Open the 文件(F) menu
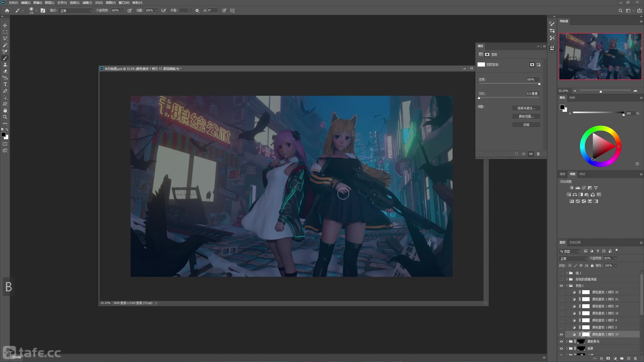 (x=13, y=3)
